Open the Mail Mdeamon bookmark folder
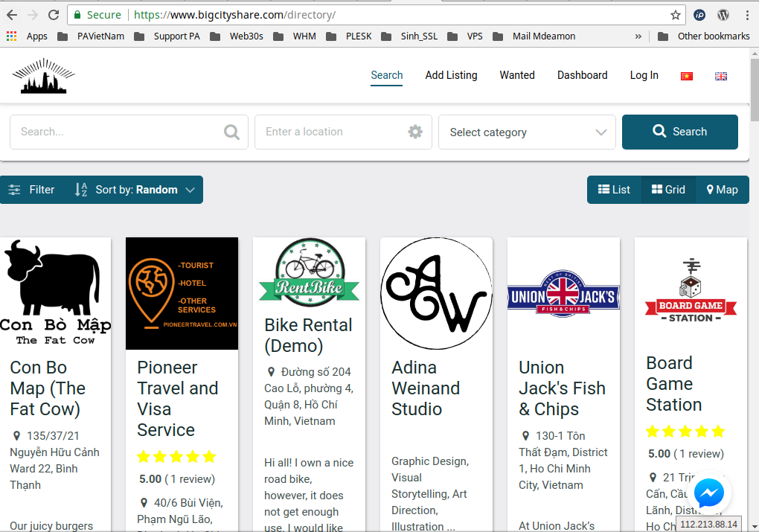 pyautogui.click(x=534, y=36)
